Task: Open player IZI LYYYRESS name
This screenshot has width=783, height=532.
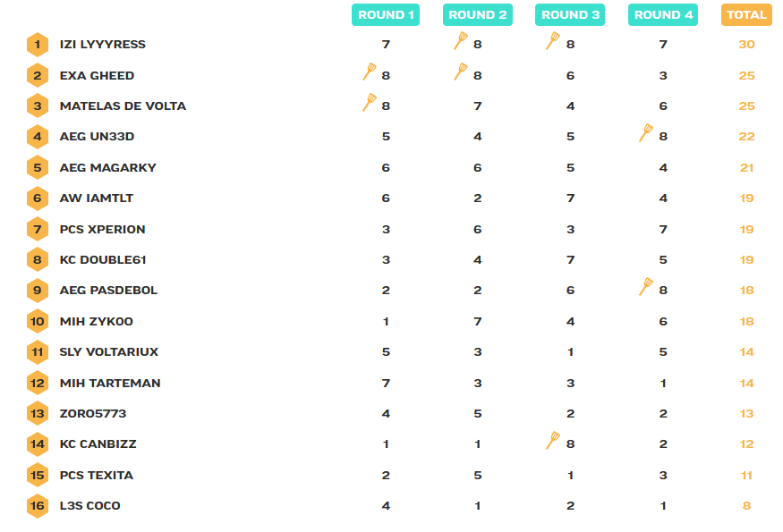Action: pyautogui.click(x=102, y=45)
